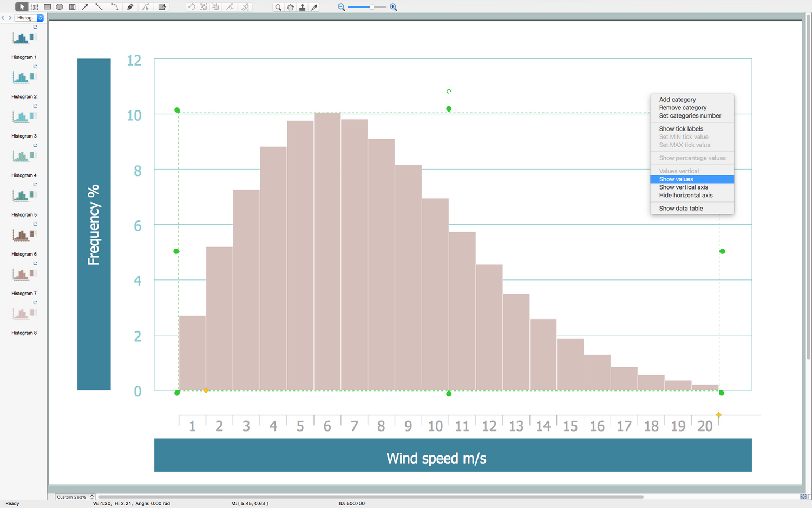
Task: Click the right-middle green selection handle
Action: pyautogui.click(x=722, y=251)
